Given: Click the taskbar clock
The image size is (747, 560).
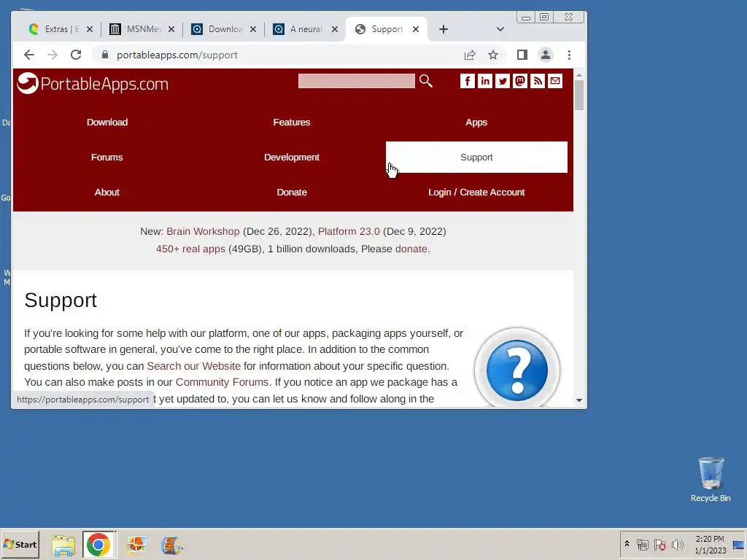Looking at the screenshot, I should pyautogui.click(x=710, y=545).
